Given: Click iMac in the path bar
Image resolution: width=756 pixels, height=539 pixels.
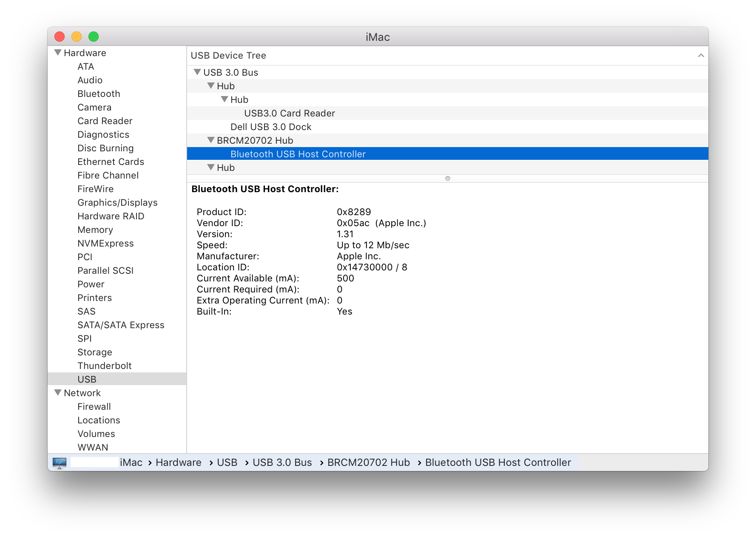Looking at the screenshot, I should point(131,462).
